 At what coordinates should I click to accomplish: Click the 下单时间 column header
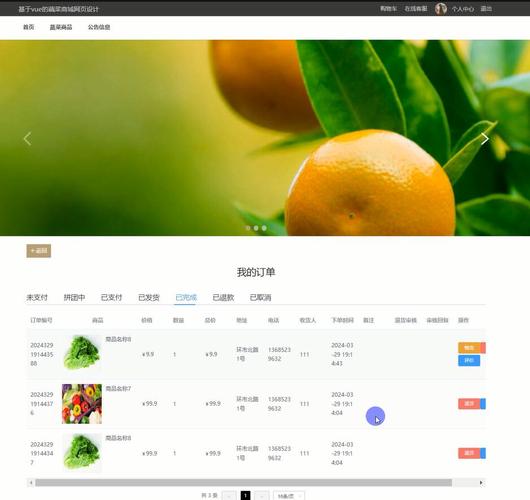[x=342, y=320]
